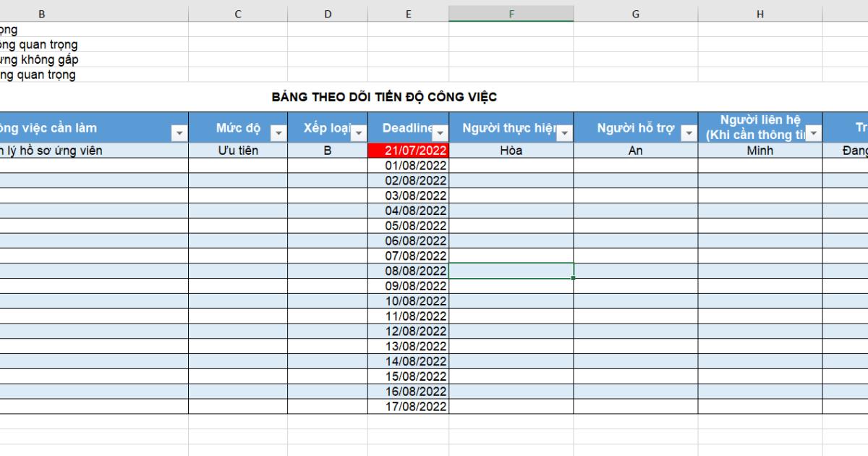The image size is (868, 456).
Task: Select the cell reading lý hồ sơ ứng viên
Action: coord(94,151)
